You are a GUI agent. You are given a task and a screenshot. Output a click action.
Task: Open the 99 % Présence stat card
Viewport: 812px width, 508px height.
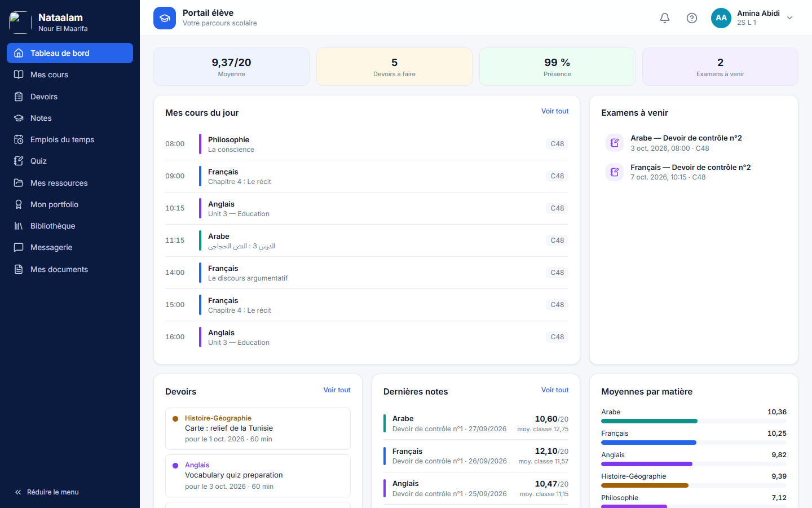click(x=557, y=67)
